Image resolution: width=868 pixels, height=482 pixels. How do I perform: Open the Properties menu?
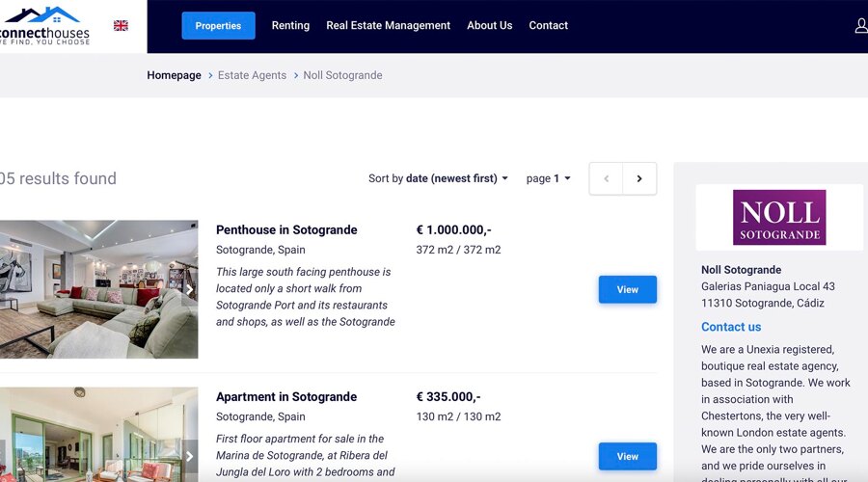click(x=218, y=26)
